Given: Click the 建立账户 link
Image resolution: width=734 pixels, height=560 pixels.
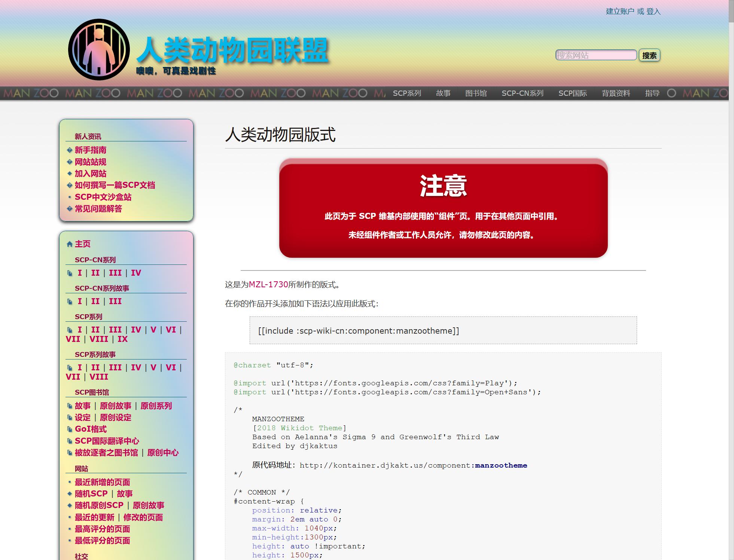Looking at the screenshot, I should (x=620, y=12).
